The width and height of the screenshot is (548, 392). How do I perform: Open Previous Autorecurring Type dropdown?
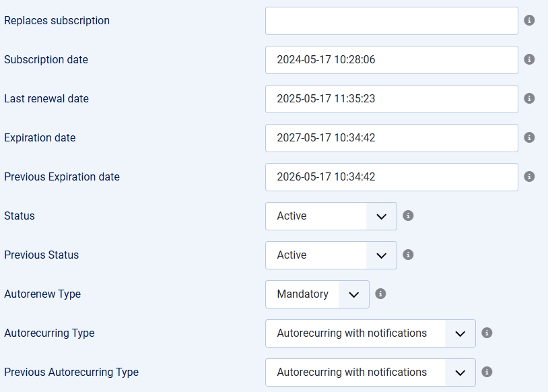(x=370, y=372)
